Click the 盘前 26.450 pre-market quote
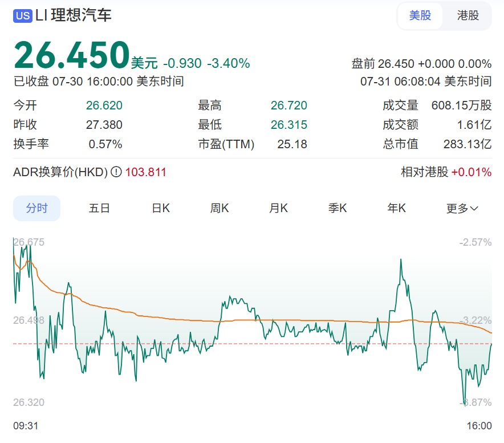Screen dimensions: 504x443 (421, 64)
